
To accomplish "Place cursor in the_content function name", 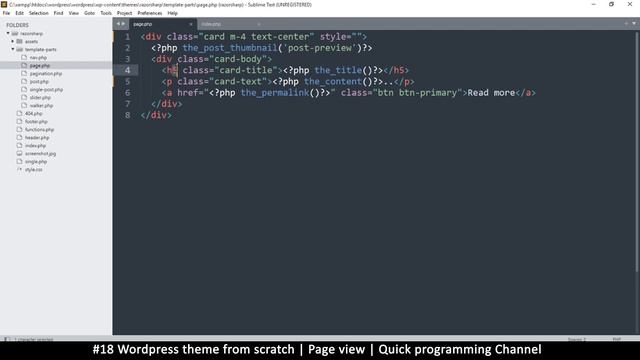I will [333, 82].
